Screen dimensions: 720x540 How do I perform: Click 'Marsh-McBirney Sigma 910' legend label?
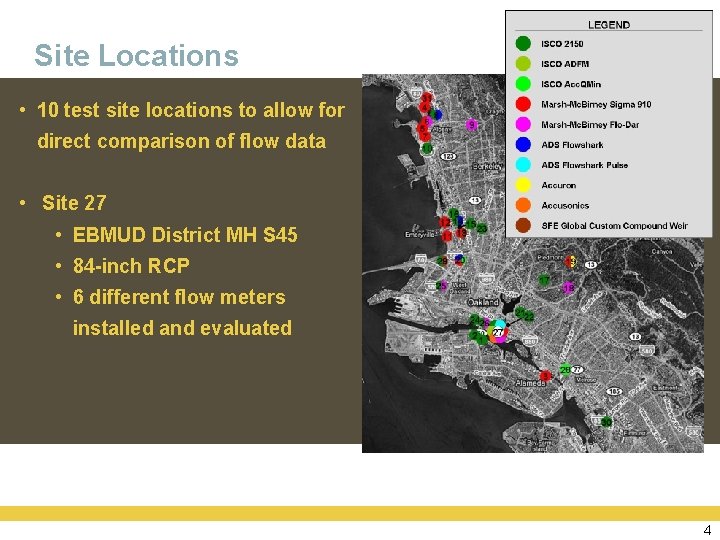click(596, 104)
